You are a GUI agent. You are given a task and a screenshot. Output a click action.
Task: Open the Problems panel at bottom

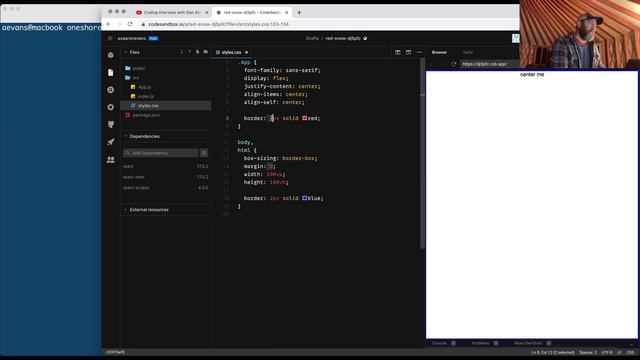click(484, 343)
